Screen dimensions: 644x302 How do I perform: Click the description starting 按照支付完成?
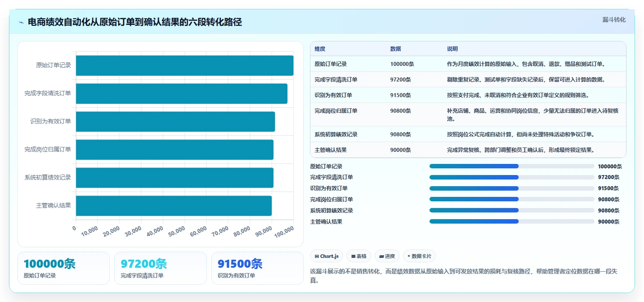(518, 95)
